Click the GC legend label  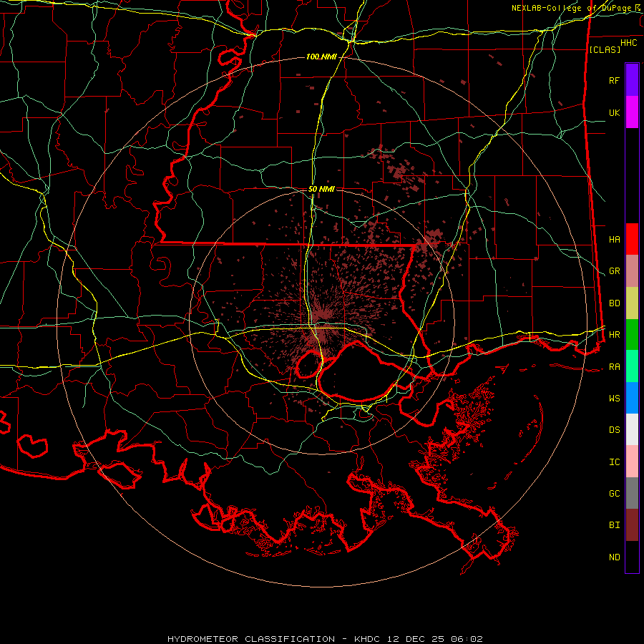coord(614,494)
